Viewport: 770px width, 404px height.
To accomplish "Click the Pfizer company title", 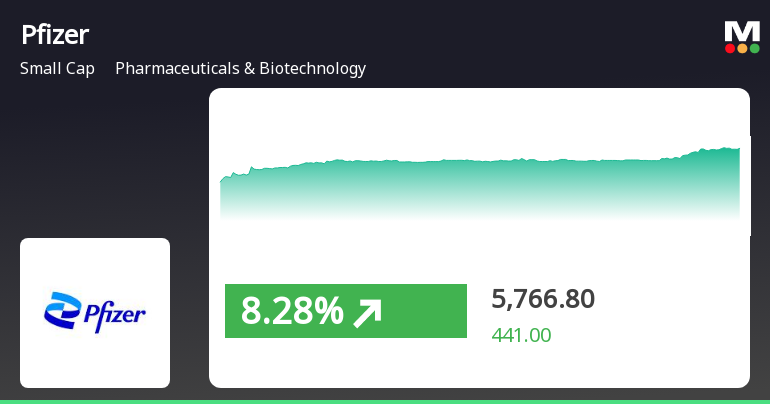I will pos(55,35).
